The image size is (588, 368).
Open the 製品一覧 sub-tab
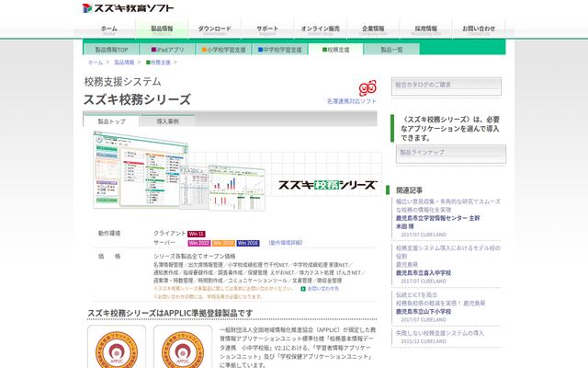[x=392, y=50]
